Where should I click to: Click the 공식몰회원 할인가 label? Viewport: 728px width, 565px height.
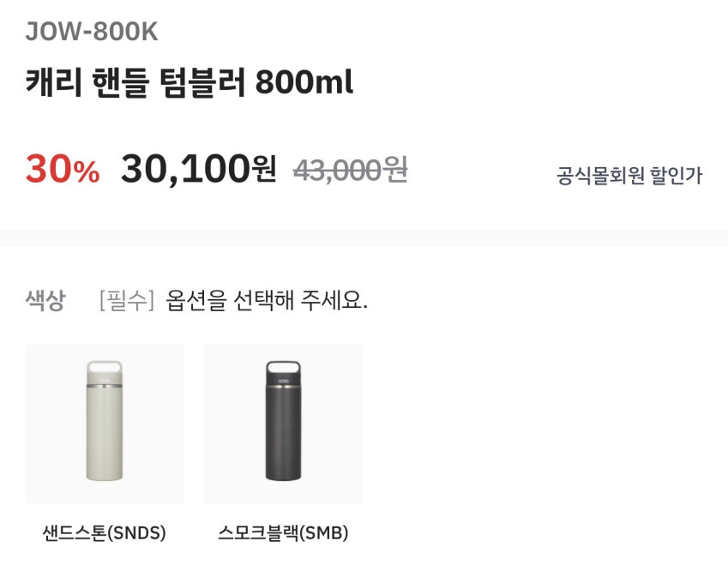click(629, 176)
